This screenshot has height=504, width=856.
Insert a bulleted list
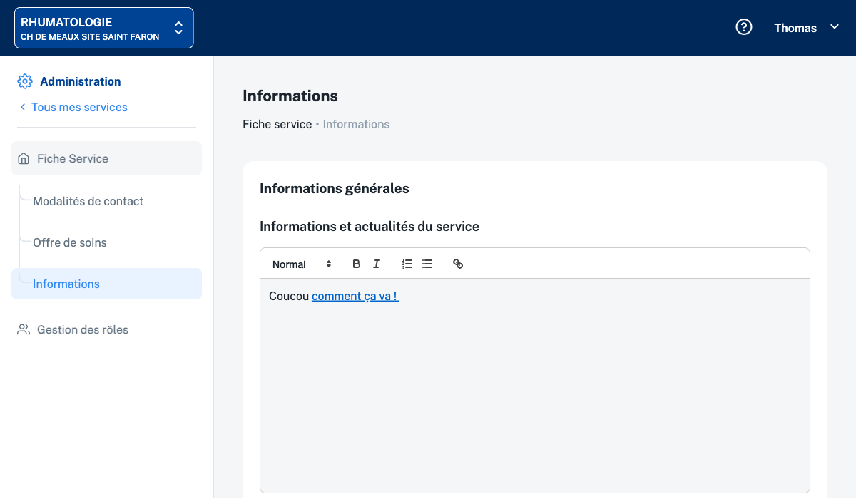point(427,264)
